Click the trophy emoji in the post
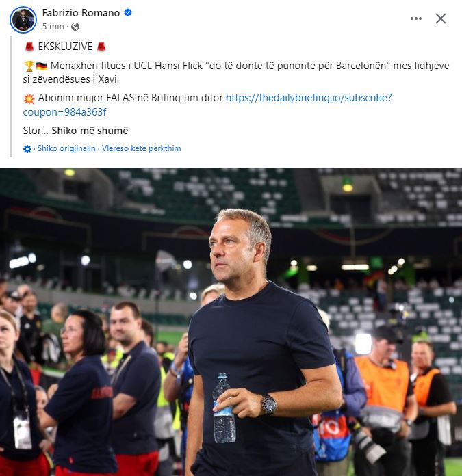The width and height of the screenshot is (462, 476). click(29, 66)
